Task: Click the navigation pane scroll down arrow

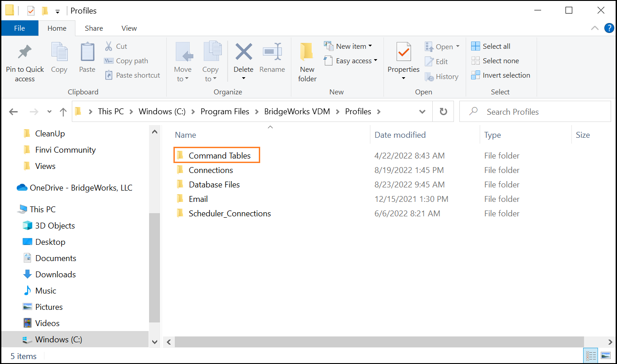Action: pos(154,342)
